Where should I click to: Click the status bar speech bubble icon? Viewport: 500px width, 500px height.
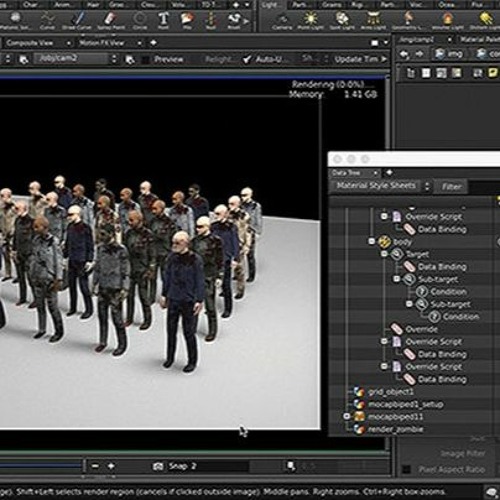[x=491, y=492]
